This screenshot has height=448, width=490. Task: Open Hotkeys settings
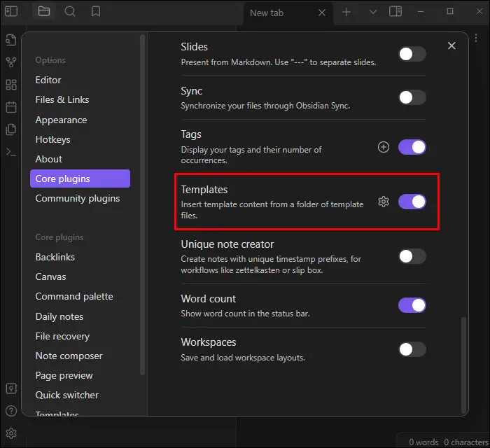(80, 139)
